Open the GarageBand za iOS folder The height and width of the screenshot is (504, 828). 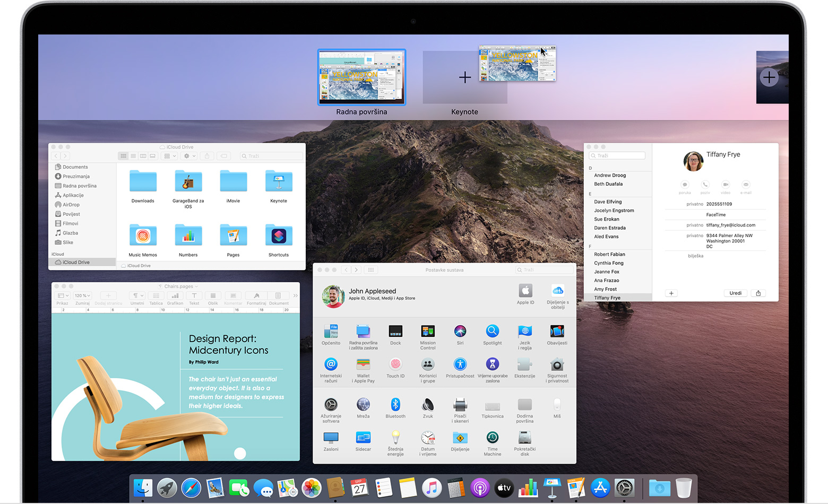(x=188, y=182)
